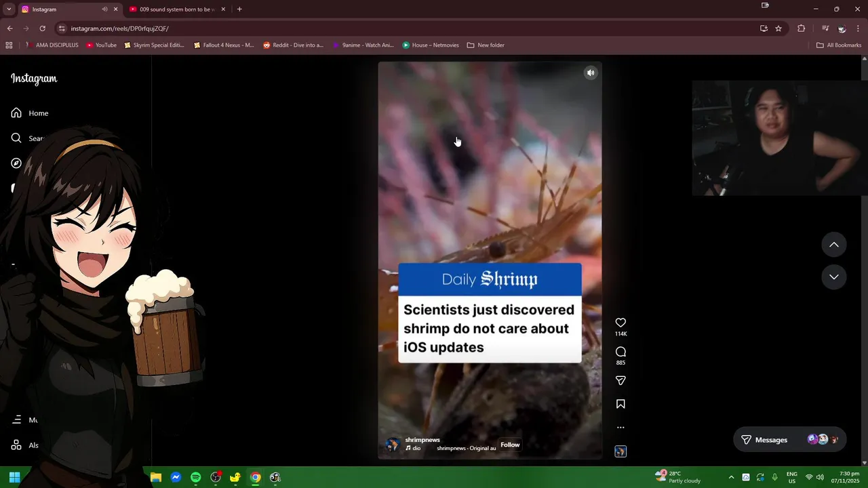Open the 'Also from Meta' grid icon in the sidebar
868x488 pixels.
[x=16, y=445]
